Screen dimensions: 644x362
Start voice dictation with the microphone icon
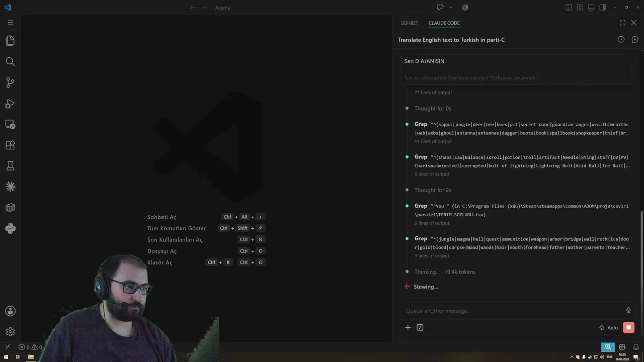click(x=628, y=311)
